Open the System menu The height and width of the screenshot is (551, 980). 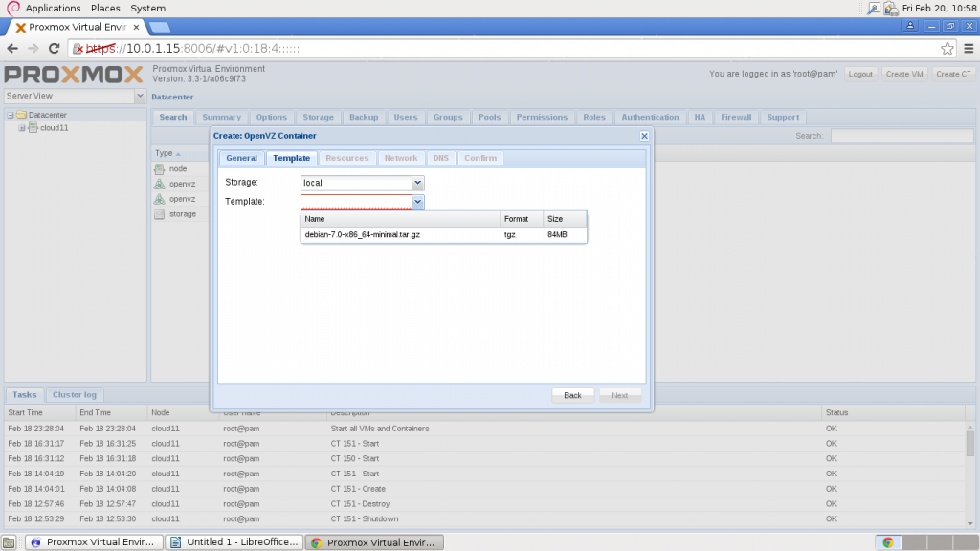click(147, 8)
